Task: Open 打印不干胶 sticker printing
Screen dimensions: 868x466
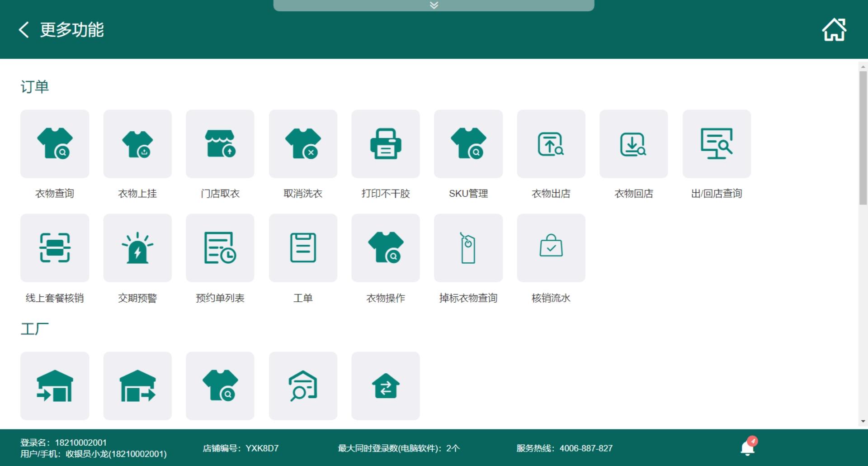Action: point(386,144)
